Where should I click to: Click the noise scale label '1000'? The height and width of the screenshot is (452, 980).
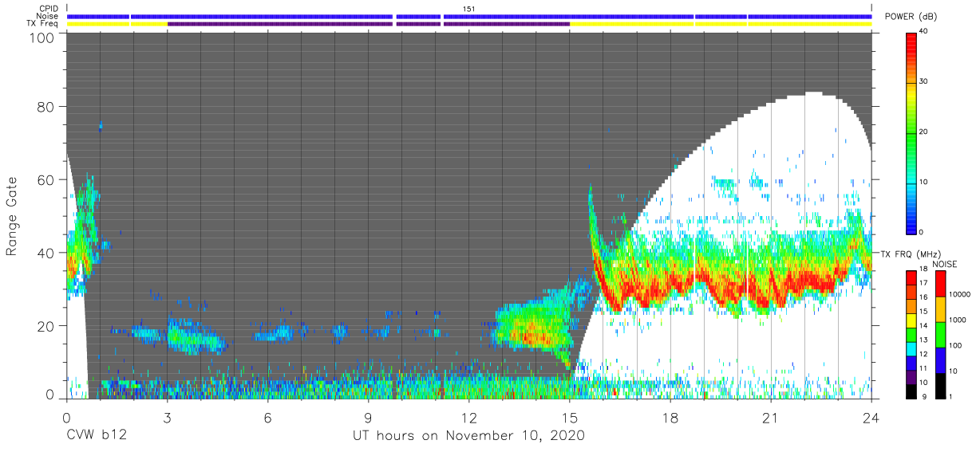pyautogui.click(x=956, y=319)
